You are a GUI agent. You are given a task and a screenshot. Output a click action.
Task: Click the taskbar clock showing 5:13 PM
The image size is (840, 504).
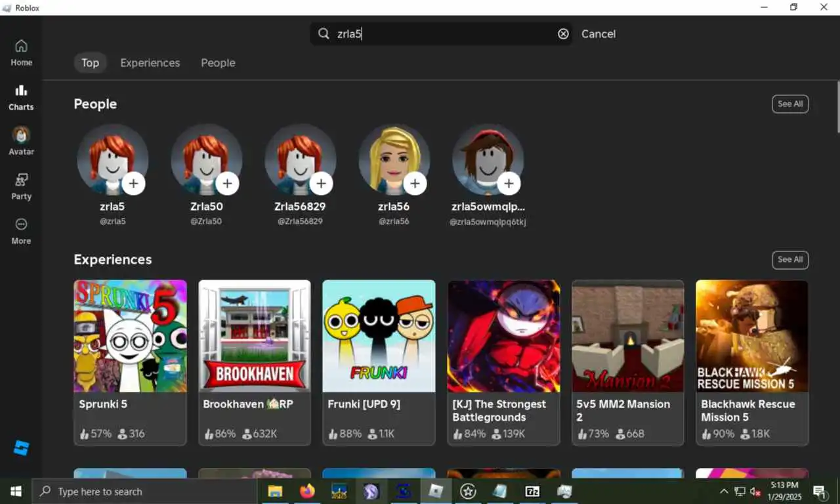[x=784, y=491]
